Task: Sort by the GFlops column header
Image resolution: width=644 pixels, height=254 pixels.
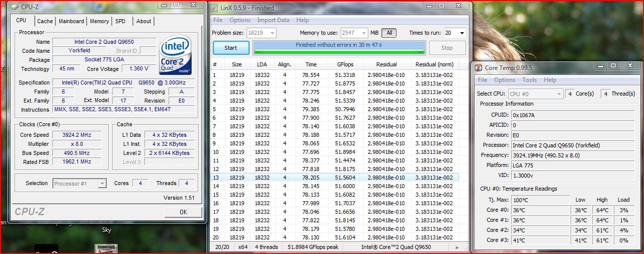Action: coord(345,64)
